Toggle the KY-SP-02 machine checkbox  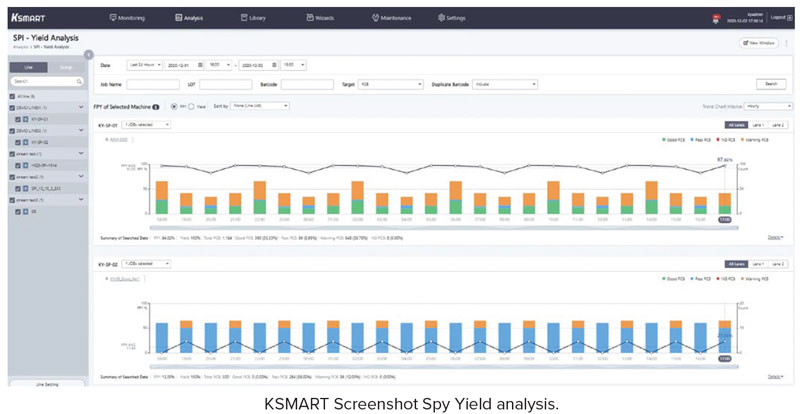[x=18, y=142]
